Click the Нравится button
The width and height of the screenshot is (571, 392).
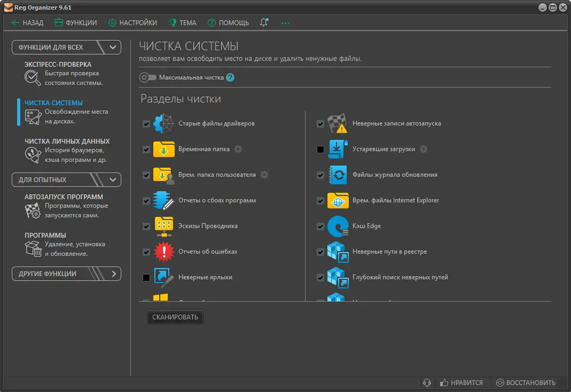tap(462, 382)
